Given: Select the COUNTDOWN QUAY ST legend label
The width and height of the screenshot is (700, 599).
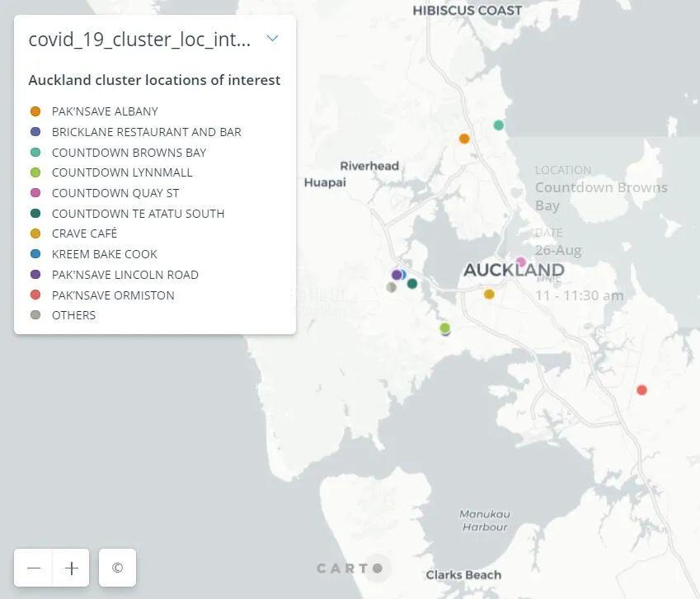Looking at the screenshot, I should click(115, 193).
